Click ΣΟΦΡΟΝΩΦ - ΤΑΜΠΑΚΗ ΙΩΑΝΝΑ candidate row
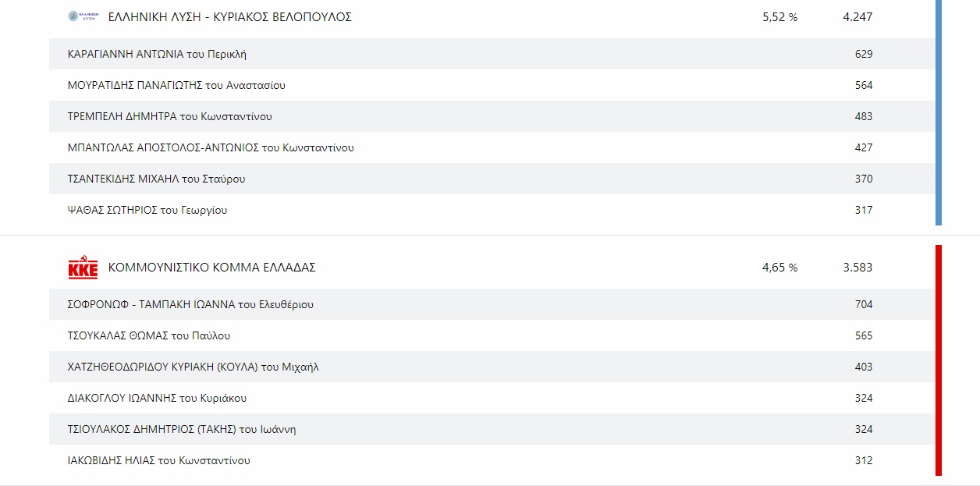Screen dimensions: 980x486 coord(190,305)
